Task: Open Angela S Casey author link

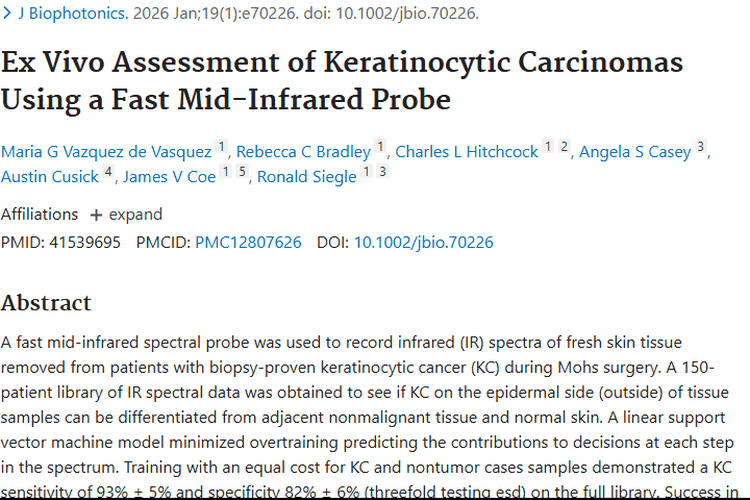Action: pos(635,152)
